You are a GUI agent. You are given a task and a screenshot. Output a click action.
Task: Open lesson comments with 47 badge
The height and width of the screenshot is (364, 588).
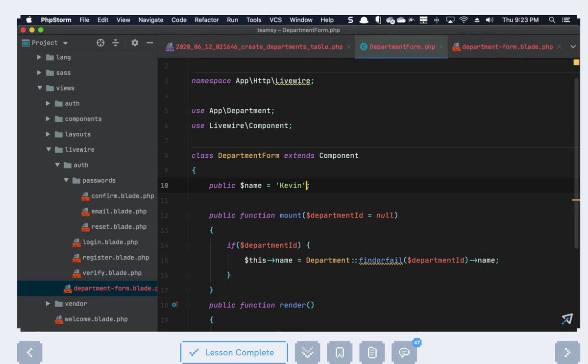coord(404,353)
